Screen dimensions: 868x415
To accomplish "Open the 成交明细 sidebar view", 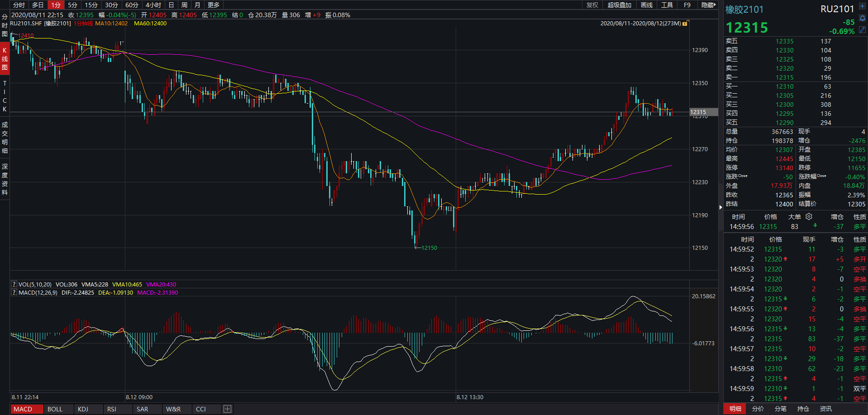I will (x=5, y=138).
